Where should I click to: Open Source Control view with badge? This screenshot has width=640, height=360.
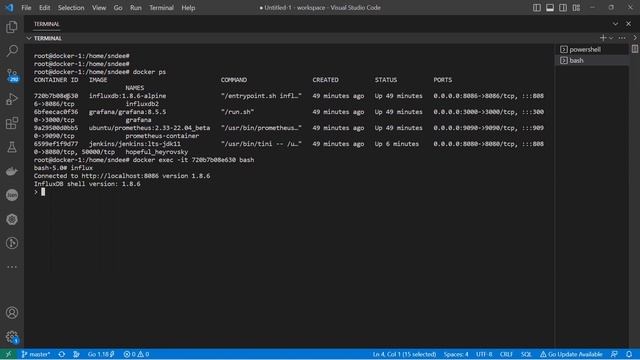tap(12, 75)
